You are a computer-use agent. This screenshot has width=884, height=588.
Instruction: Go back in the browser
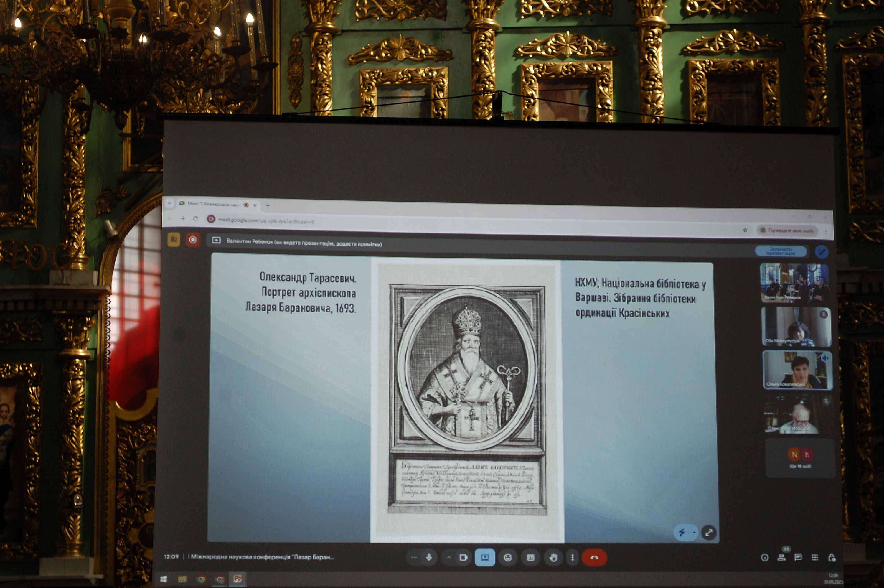pyautogui.click(x=170, y=218)
